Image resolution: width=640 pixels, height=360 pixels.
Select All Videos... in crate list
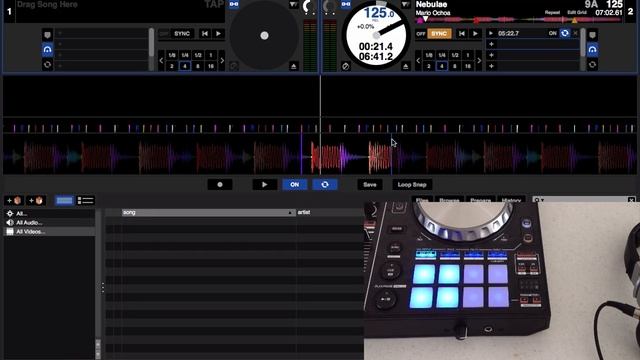coord(49,231)
